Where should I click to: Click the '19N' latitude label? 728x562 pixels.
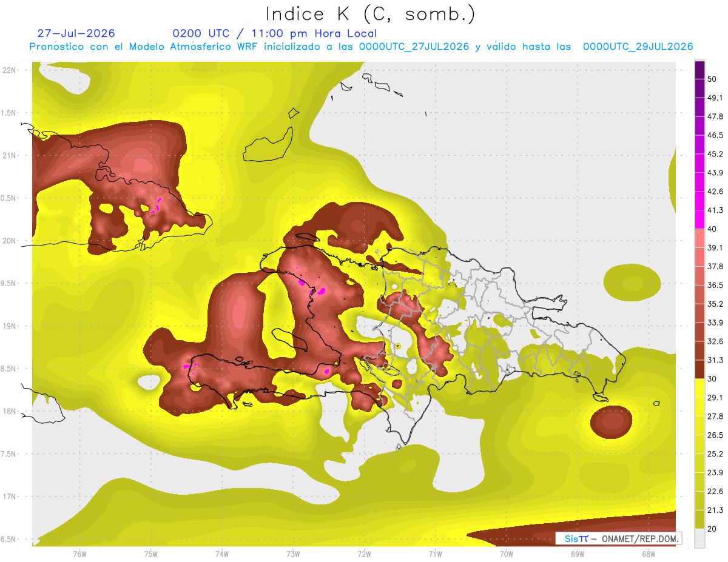tap(9, 326)
